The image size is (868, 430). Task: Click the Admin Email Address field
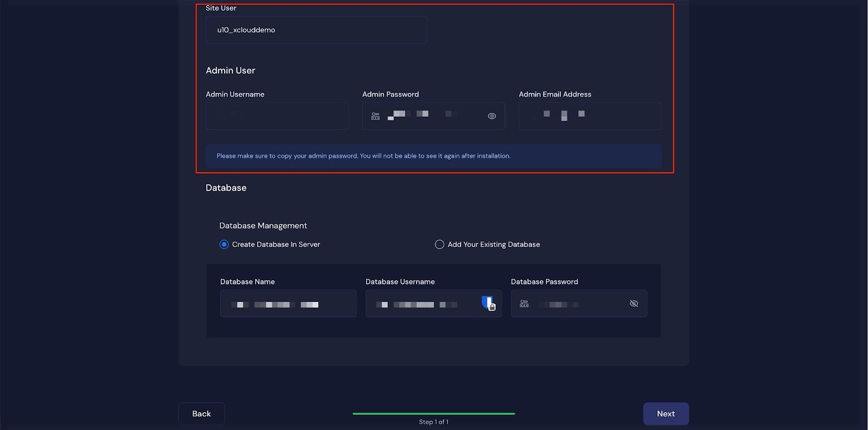[x=590, y=116]
